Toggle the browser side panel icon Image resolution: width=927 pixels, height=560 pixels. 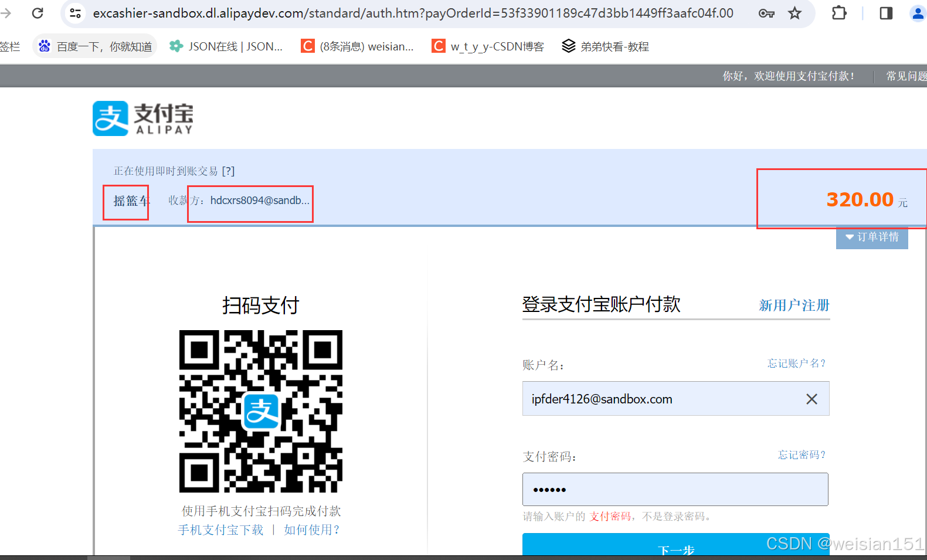click(x=886, y=13)
